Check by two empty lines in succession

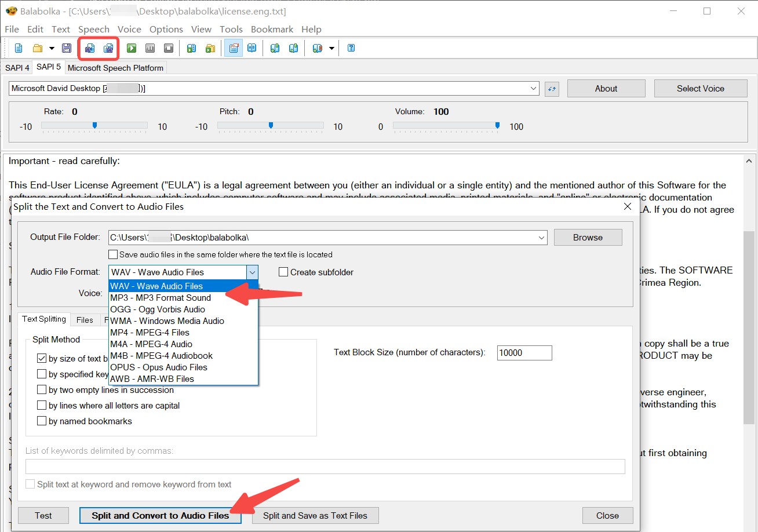42,390
